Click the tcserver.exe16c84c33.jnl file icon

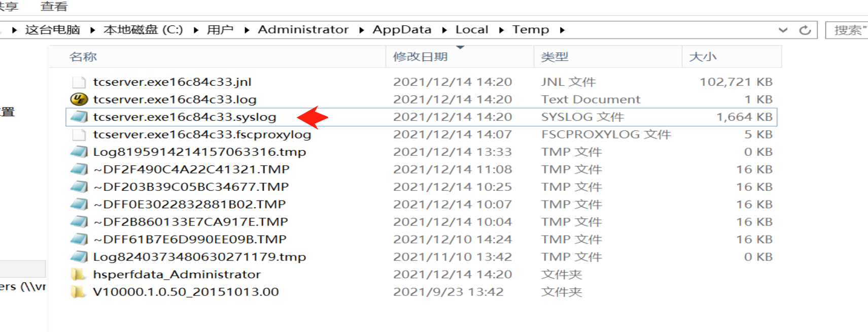click(79, 82)
